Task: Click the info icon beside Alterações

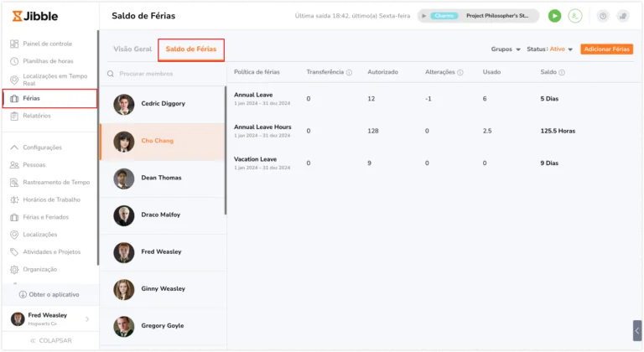Action: [460, 73]
